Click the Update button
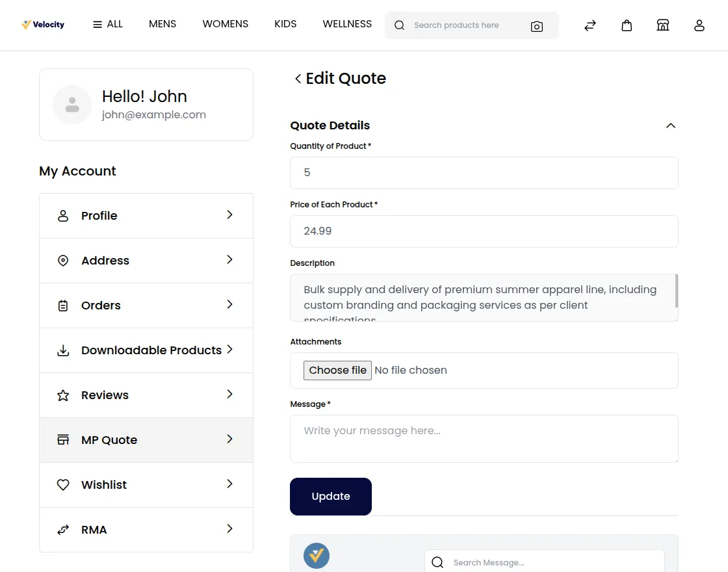The image size is (728, 572). tap(331, 497)
